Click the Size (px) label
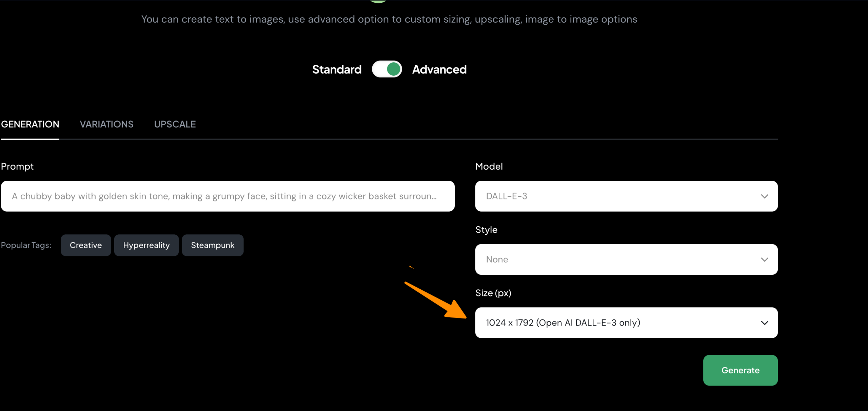Image resolution: width=868 pixels, height=411 pixels. [x=493, y=293]
